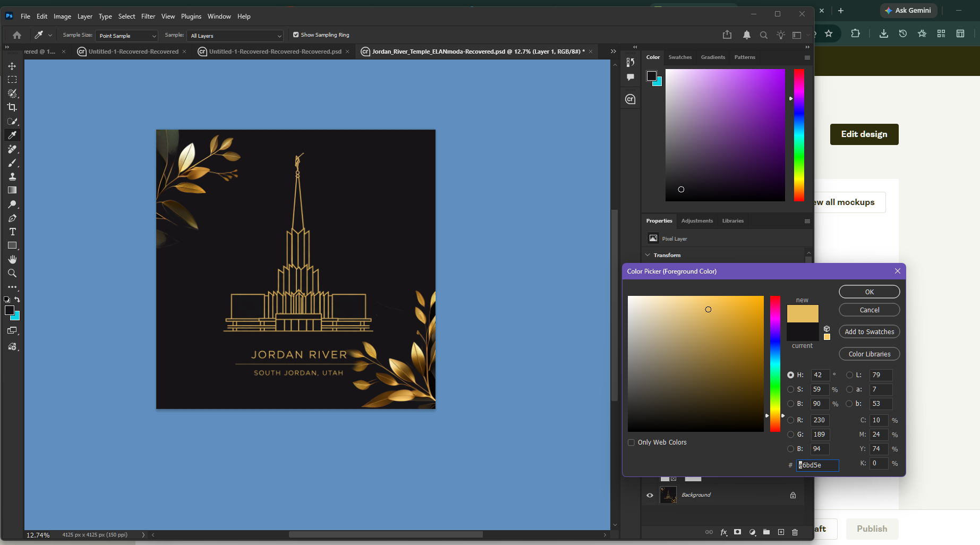The width and height of the screenshot is (980, 545).
Task: Open the Properties panel options menu
Action: pyautogui.click(x=807, y=221)
